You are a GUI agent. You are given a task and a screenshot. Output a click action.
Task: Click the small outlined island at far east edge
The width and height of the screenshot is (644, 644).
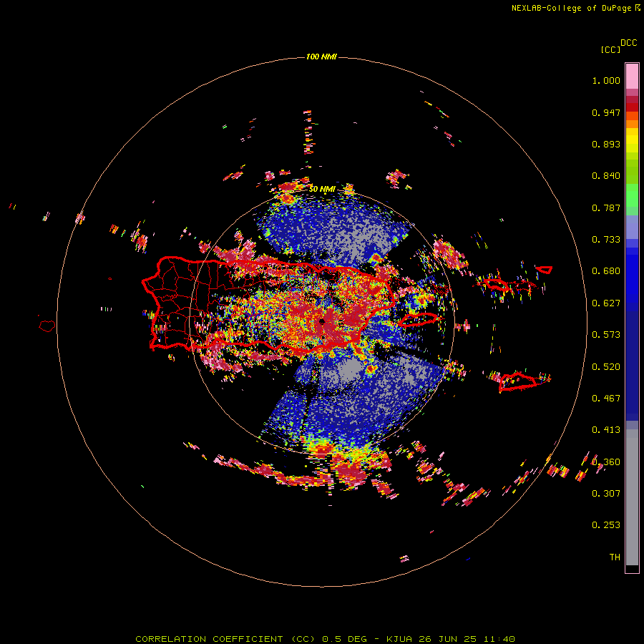point(545,270)
